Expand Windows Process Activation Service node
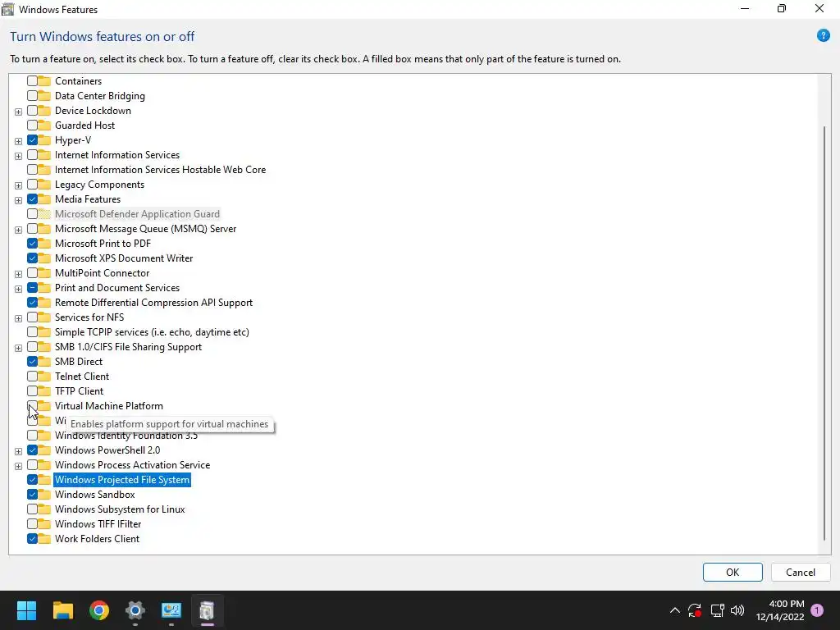The width and height of the screenshot is (840, 630). [18, 466]
